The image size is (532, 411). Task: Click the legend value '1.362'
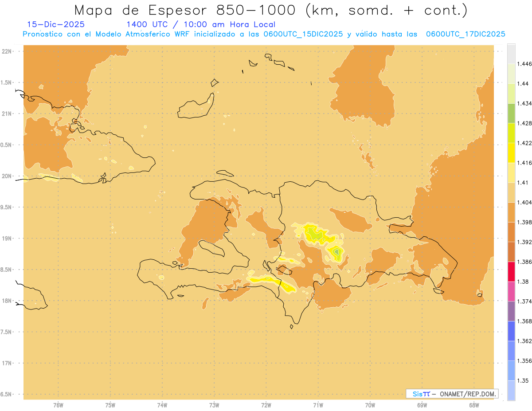pos(524,341)
